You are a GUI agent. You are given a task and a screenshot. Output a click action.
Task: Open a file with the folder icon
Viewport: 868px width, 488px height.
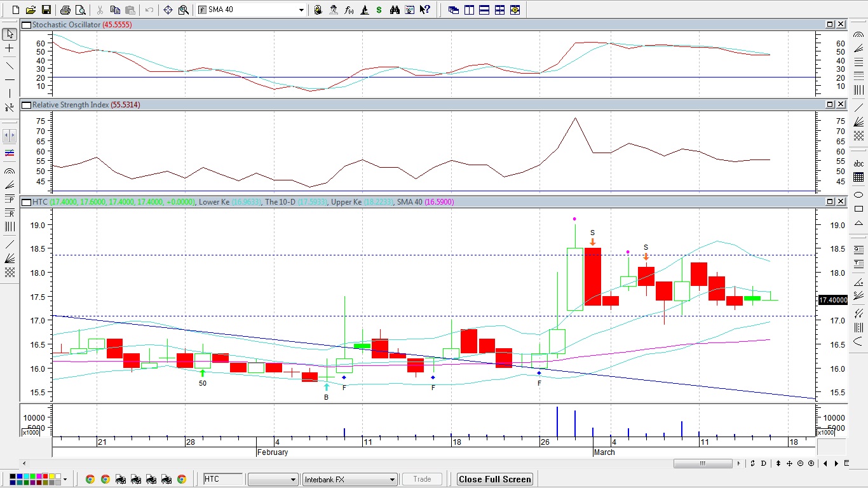tap(31, 10)
